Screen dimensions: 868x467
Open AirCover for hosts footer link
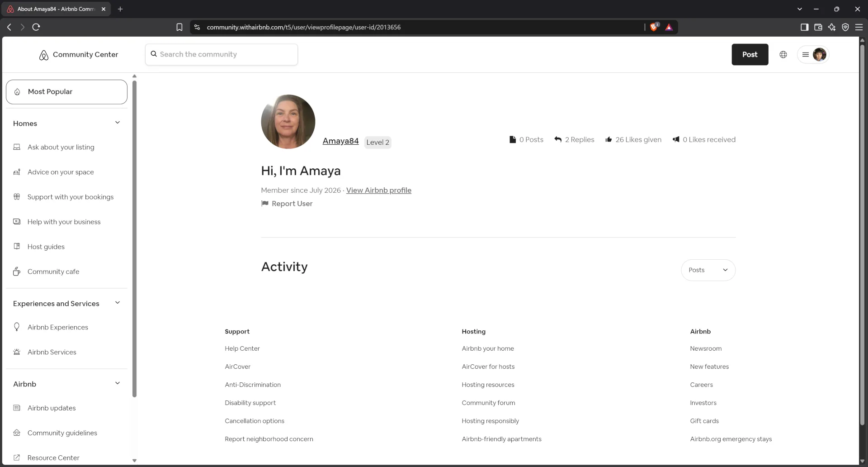point(488,367)
